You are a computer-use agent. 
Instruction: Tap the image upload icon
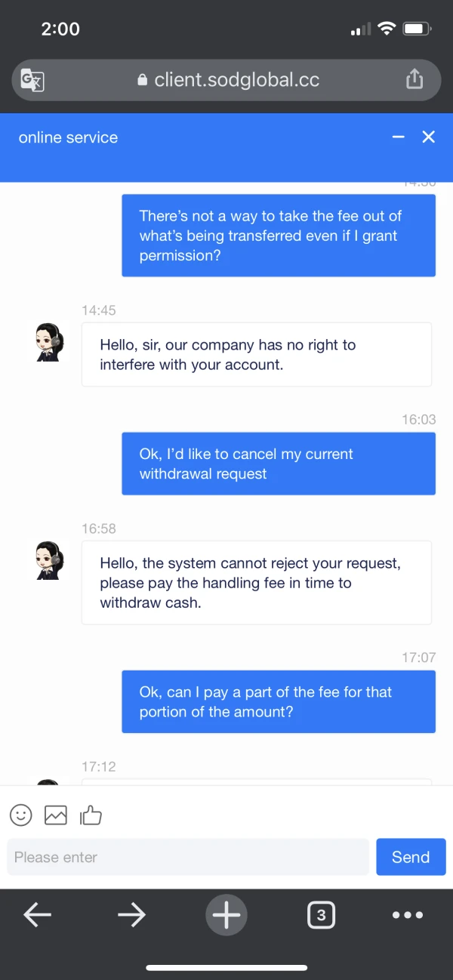(x=56, y=815)
